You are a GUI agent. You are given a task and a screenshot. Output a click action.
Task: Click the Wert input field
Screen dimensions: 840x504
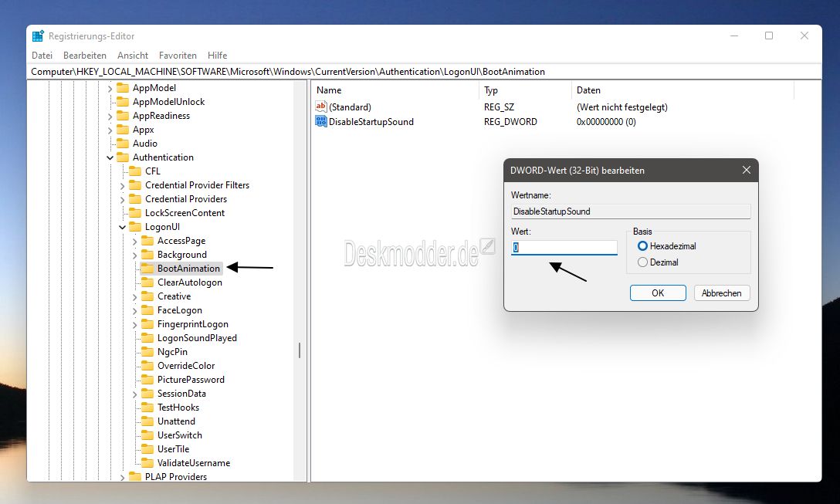(x=564, y=248)
